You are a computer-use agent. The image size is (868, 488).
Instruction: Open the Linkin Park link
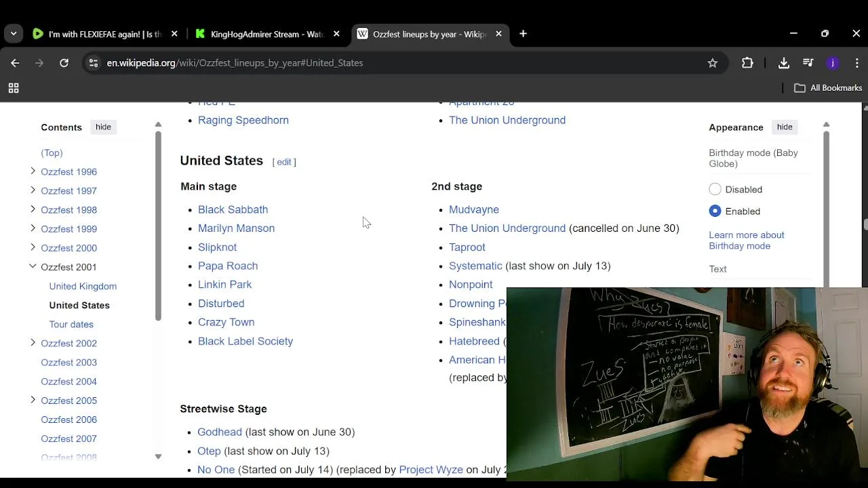point(224,285)
